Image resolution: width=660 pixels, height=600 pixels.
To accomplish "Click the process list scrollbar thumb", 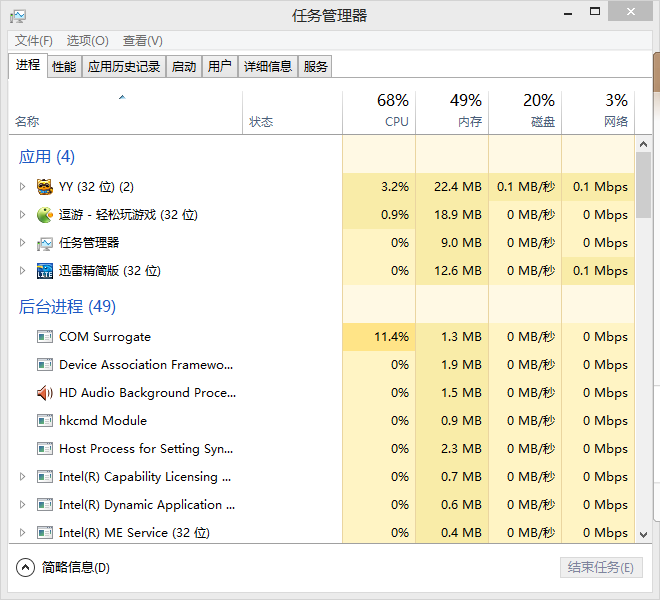I will pos(643,185).
